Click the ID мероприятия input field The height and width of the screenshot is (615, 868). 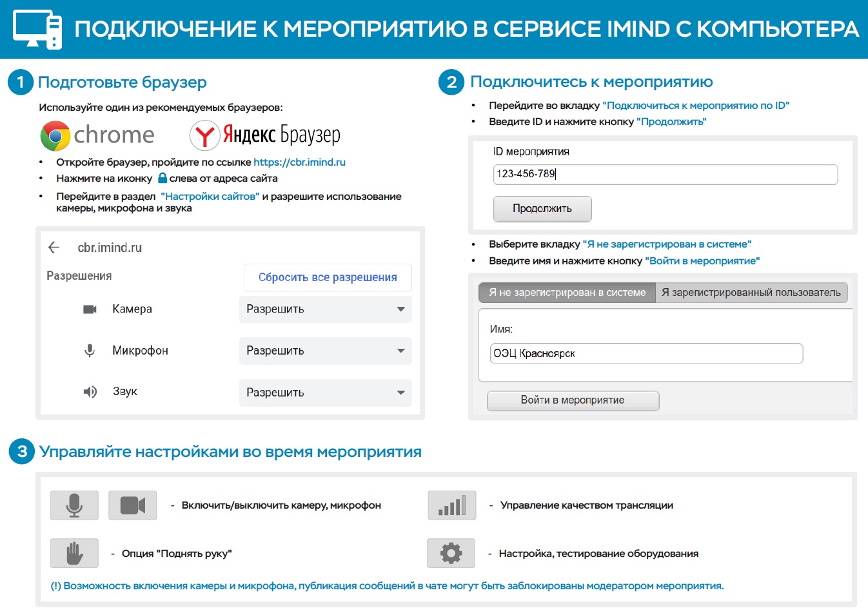(x=666, y=174)
